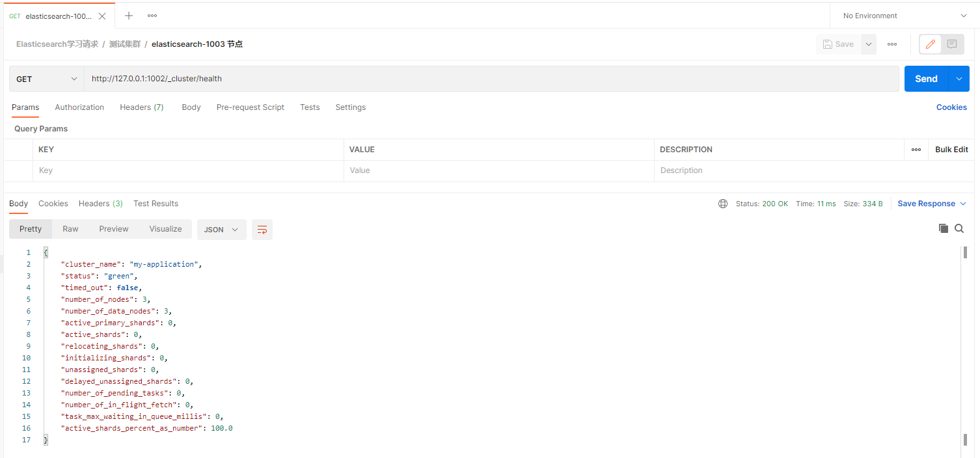Click the Elasticsearch学习请求 breadcrumb
Viewport: 980px width, 458px height.
(57, 44)
